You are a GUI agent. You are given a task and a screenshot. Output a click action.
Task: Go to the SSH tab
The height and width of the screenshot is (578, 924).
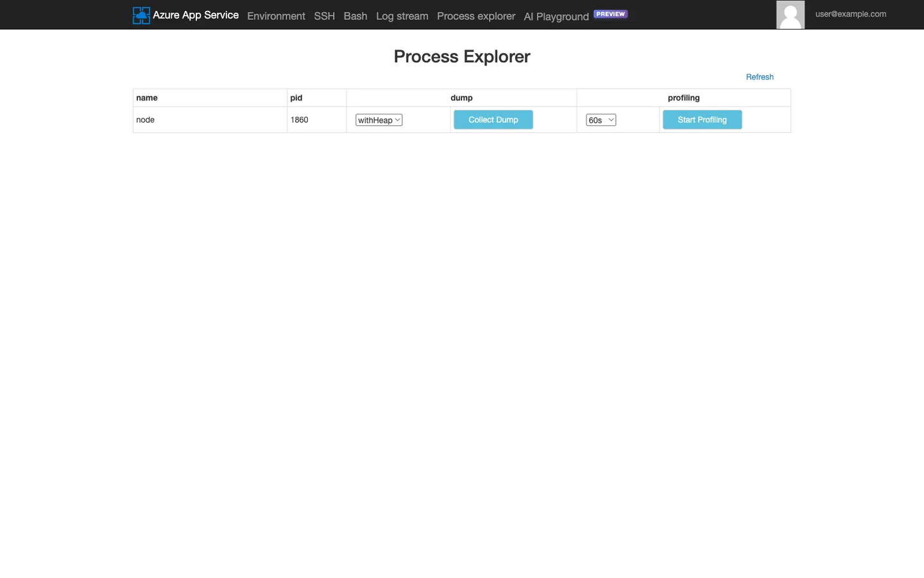pyautogui.click(x=324, y=16)
